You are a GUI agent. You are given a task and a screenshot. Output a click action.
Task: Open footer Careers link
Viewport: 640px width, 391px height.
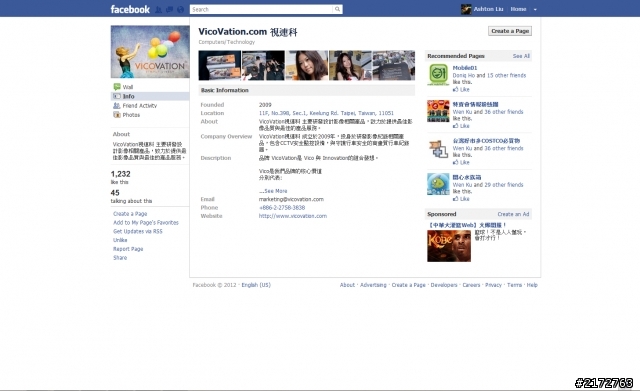click(471, 285)
